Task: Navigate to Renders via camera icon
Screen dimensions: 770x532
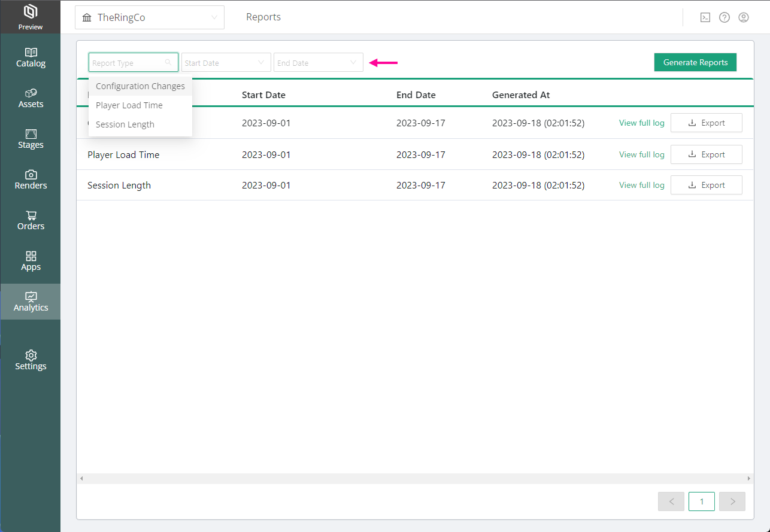Action: tap(31, 180)
